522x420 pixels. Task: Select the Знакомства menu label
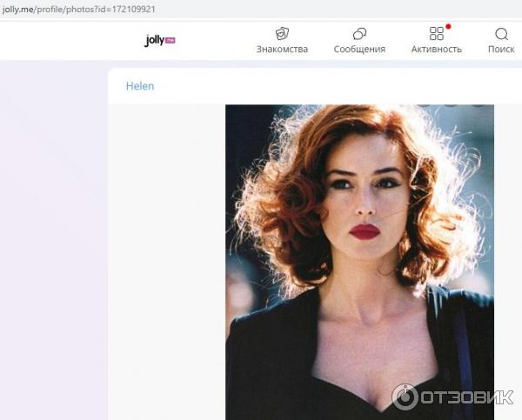[282, 50]
